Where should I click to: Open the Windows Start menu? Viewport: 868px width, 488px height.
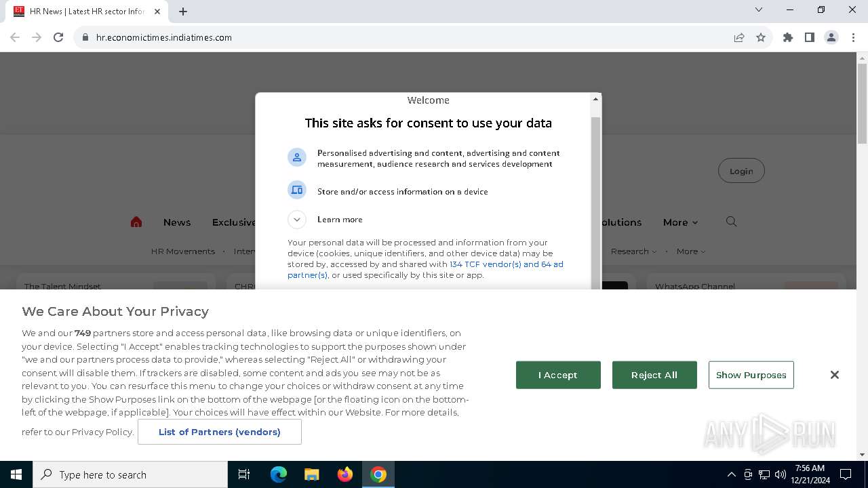(x=16, y=474)
